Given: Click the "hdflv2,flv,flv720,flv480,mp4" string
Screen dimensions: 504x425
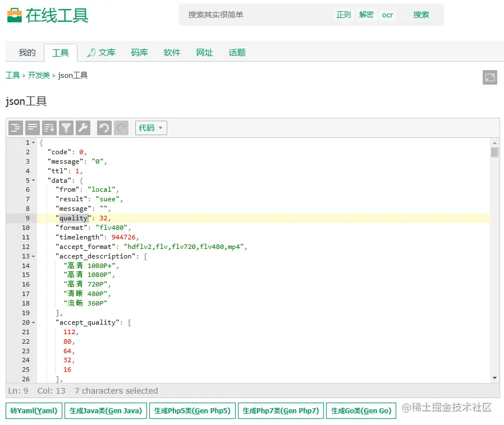Looking at the screenshot, I should [x=184, y=247].
